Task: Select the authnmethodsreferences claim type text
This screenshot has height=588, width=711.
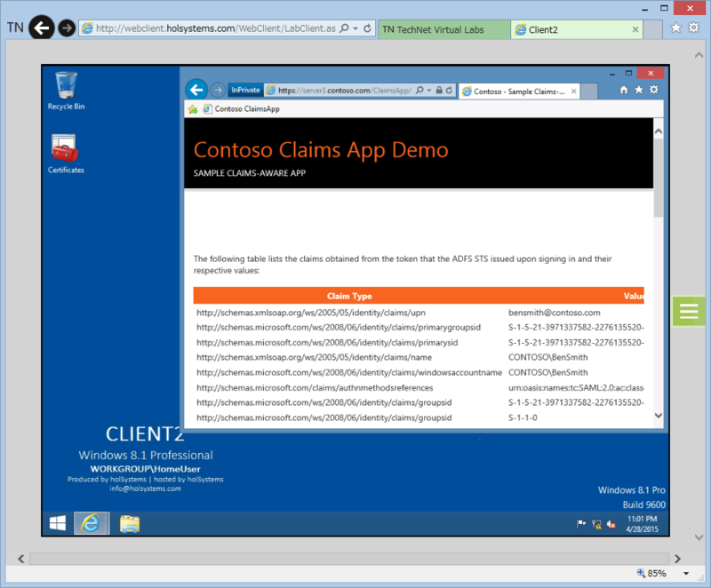Action: (x=315, y=388)
